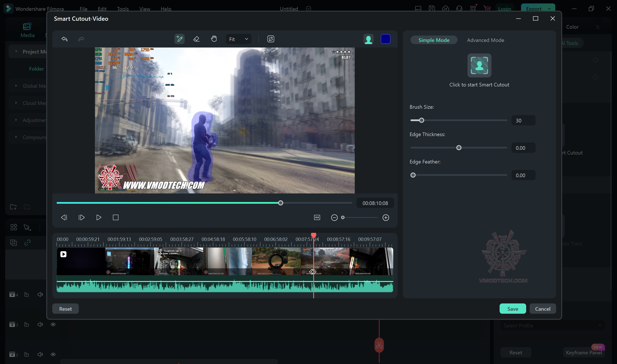Toggle visibility eye of track 3
Screen dimensions: 617x364
coord(53,324)
